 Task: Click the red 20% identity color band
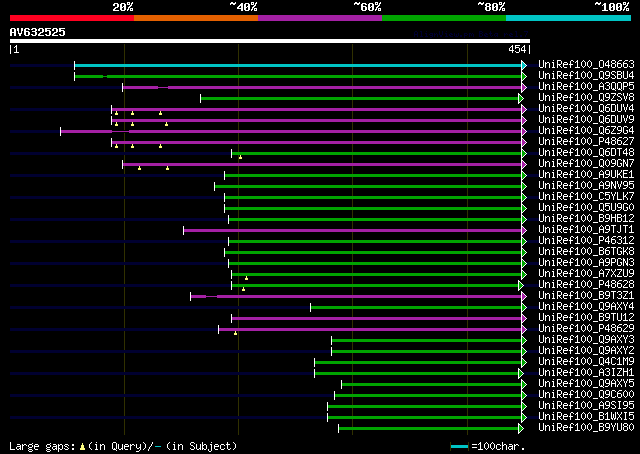pos(72,18)
